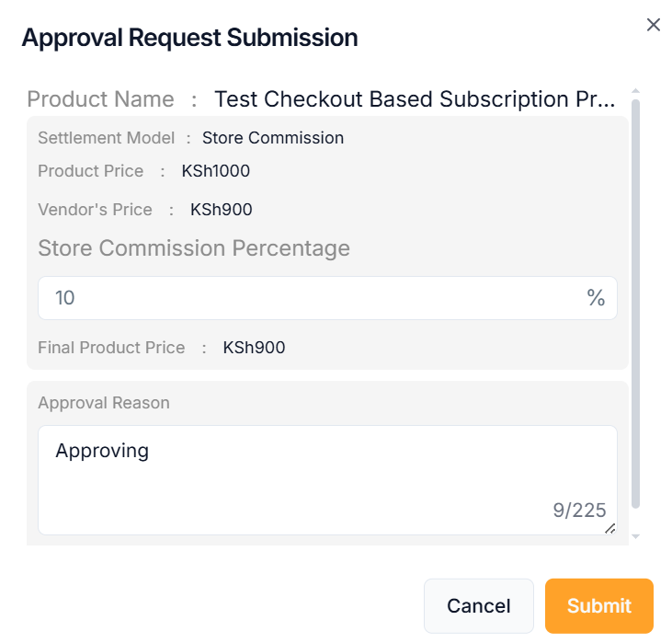Focus the Store Commission Percentage input field

[313, 298]
